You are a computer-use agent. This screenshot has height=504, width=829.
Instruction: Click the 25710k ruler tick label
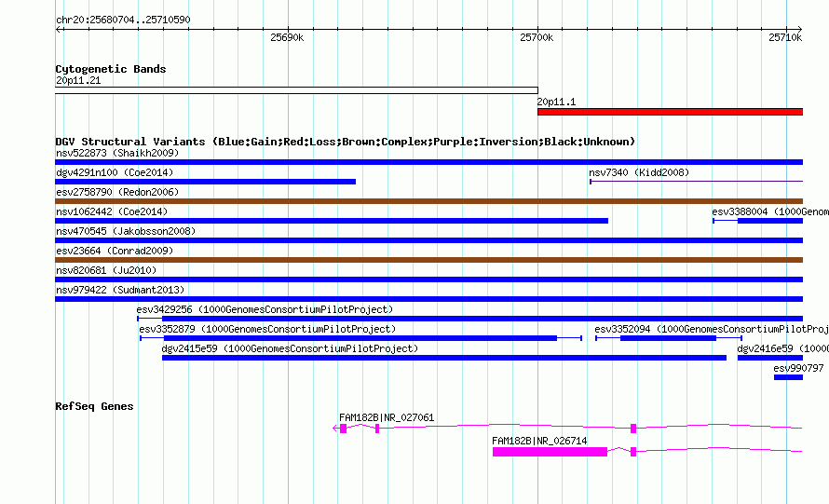[x=785, y=37]
